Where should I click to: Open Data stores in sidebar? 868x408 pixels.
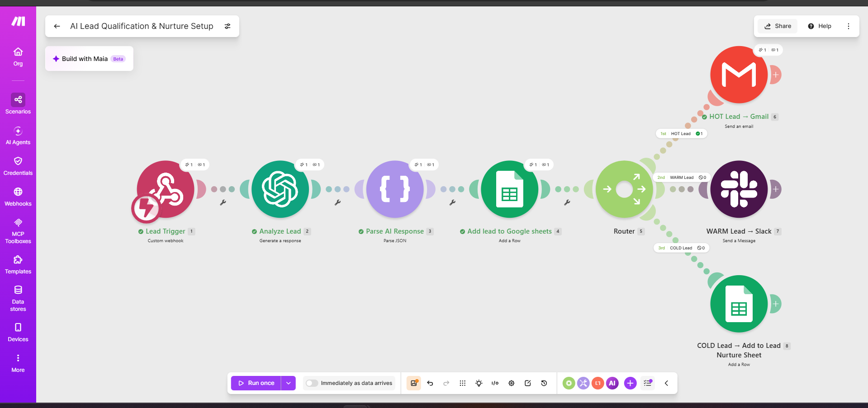[18, 299]
